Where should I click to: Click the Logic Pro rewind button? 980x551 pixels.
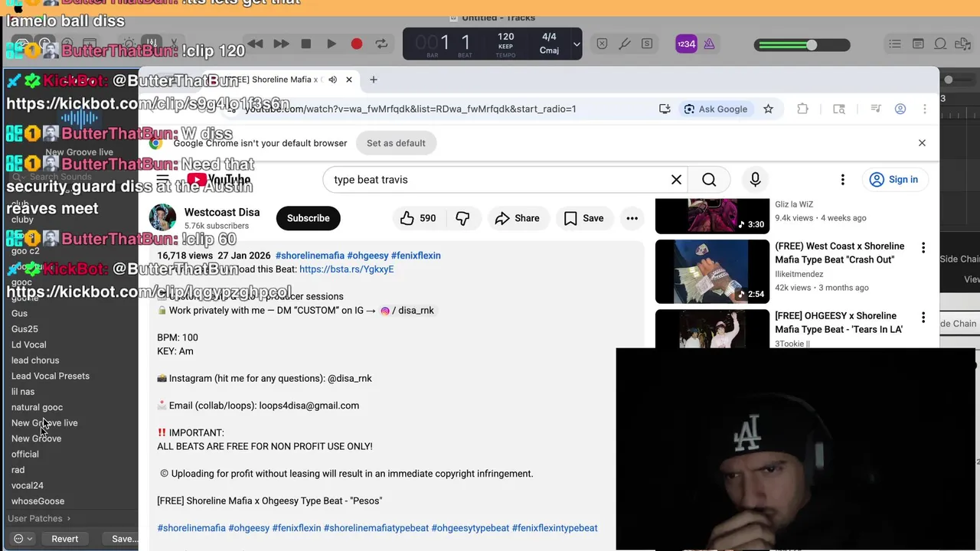(256, 44)
